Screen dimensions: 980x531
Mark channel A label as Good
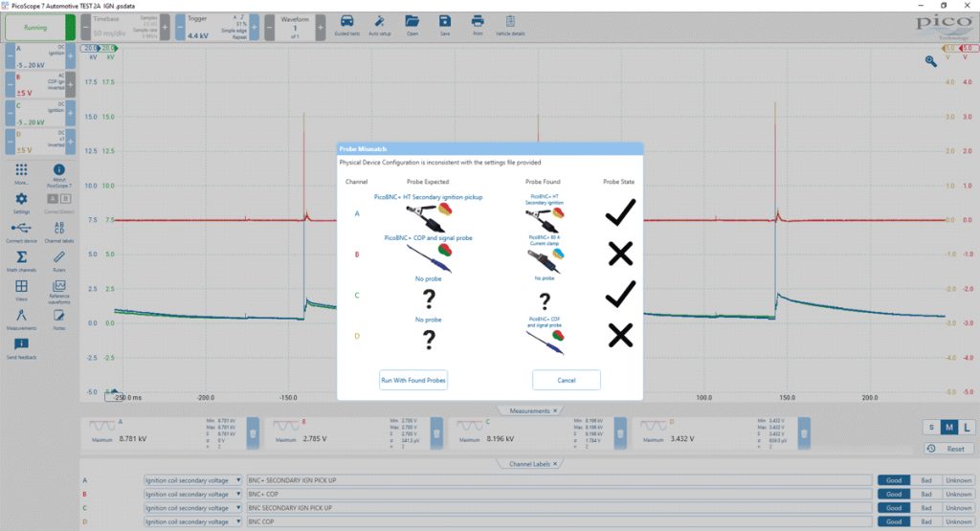point(894,480)
